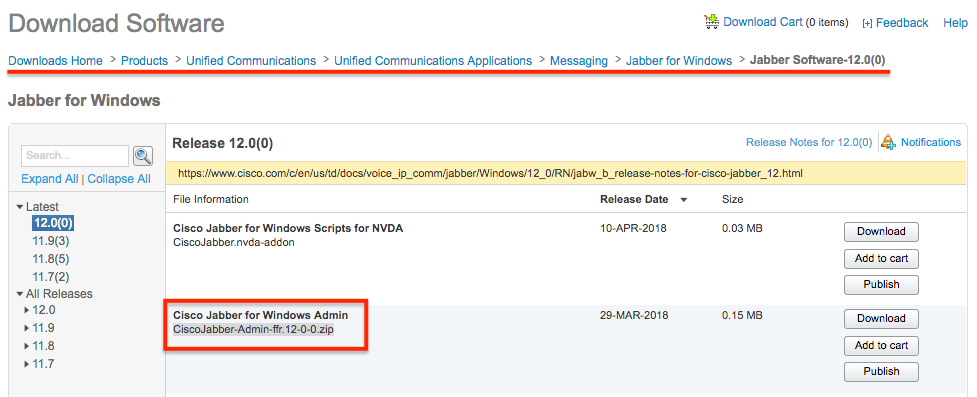The height and width of the screenshot is (397, 977).
Task: Go to Downloads Home breadcrumb
Action: [55, 61]
